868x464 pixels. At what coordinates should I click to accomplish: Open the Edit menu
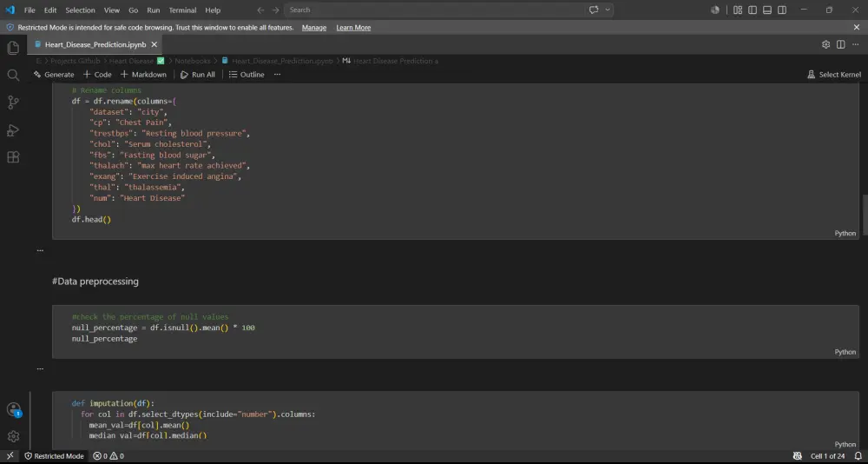[x=50, y=10]
